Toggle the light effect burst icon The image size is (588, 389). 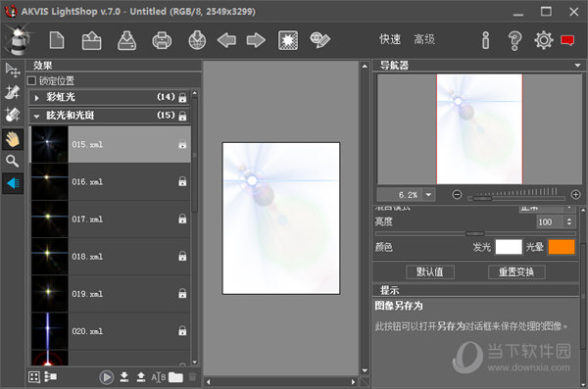[x=288, y=40]
